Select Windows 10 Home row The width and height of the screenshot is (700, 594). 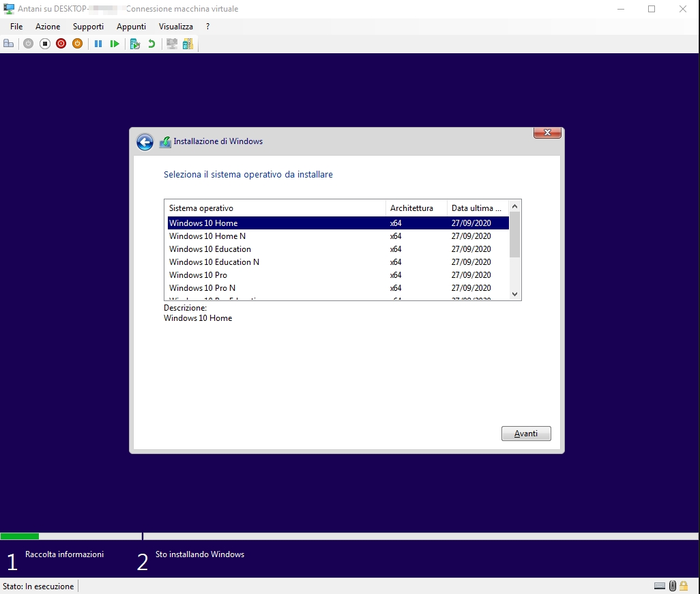(x=338, y=223)
